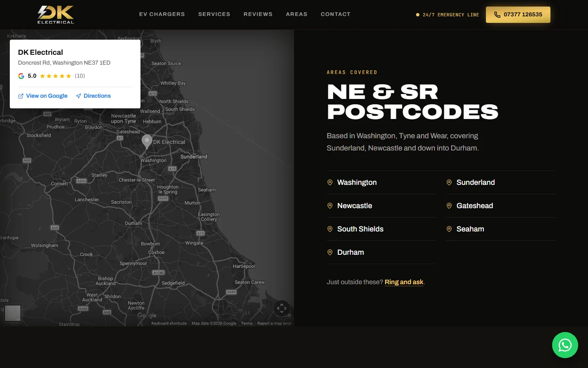Select Seaham area text
588x368 pixels.
click(470, 229)
